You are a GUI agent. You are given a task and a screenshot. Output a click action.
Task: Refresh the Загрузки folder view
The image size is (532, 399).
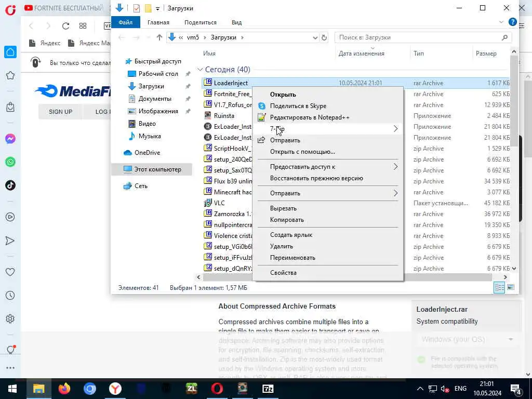324,37
